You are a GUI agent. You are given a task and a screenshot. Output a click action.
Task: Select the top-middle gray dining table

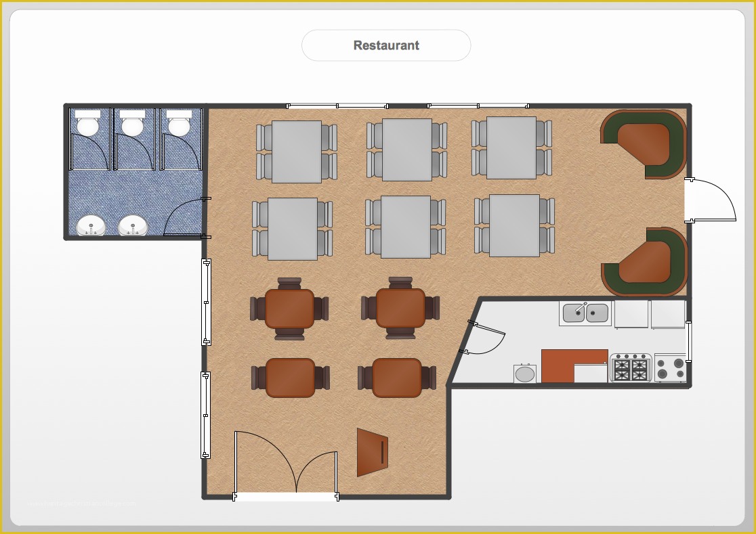(x=407, y=150)
